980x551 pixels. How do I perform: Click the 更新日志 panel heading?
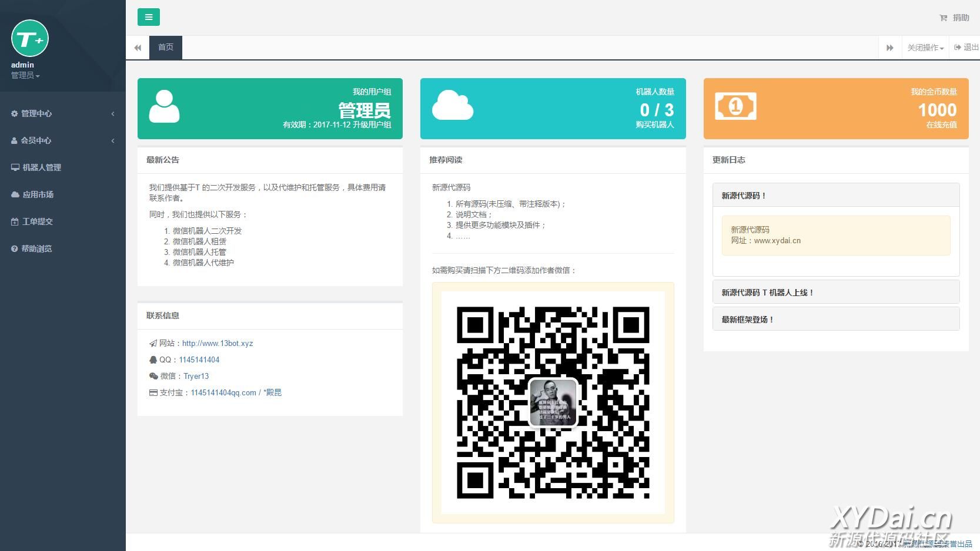point(729,160)
